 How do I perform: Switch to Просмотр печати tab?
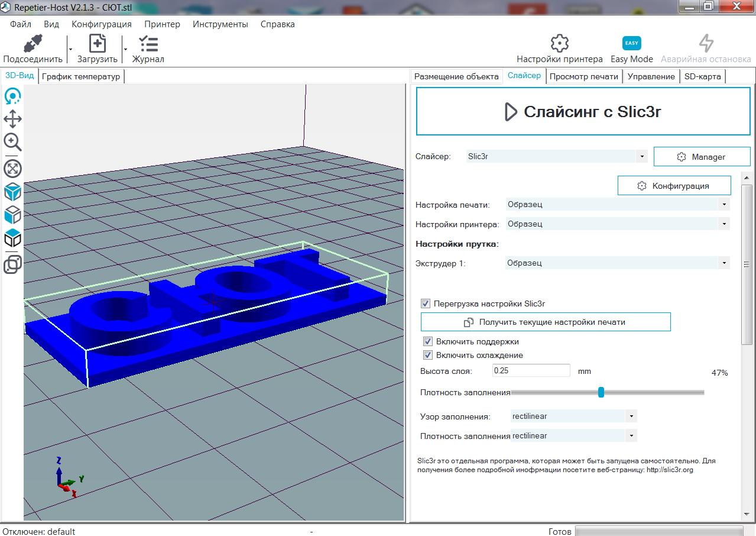click(x=583, y=76)
